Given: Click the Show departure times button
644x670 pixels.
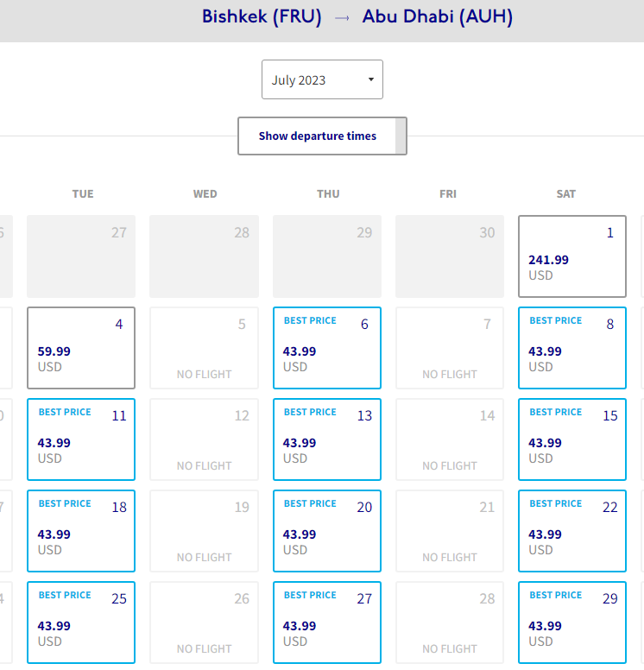Looking at the screenshot, I should point(317,136).
